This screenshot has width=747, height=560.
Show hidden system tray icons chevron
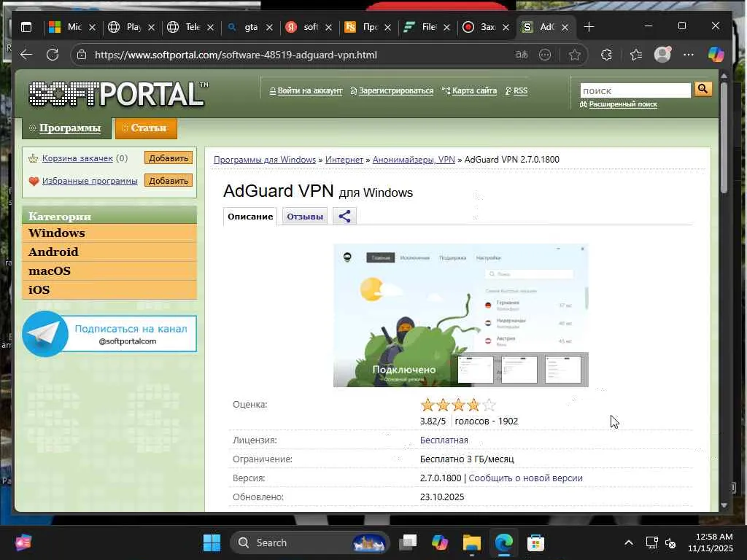(629, 542)
